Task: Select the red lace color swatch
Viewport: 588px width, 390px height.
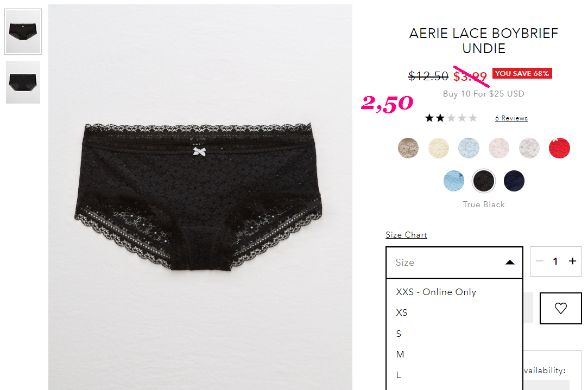Action: [x=559, y=148]
